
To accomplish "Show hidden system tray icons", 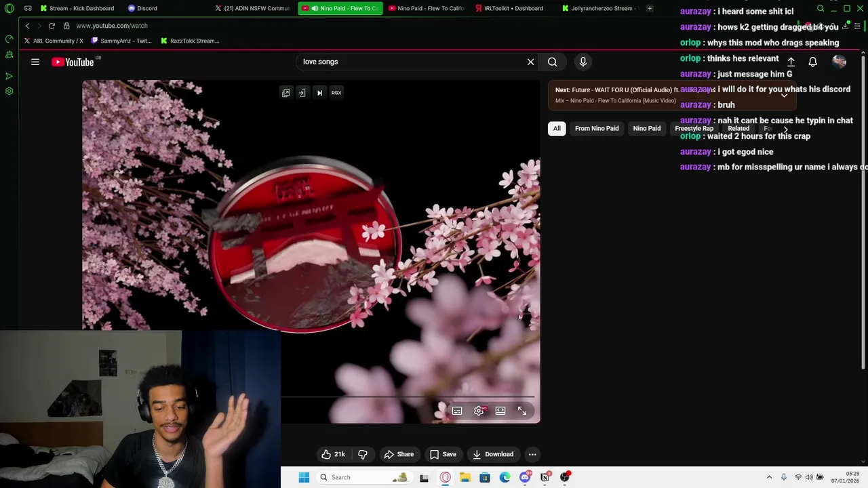I will (769, 477).
